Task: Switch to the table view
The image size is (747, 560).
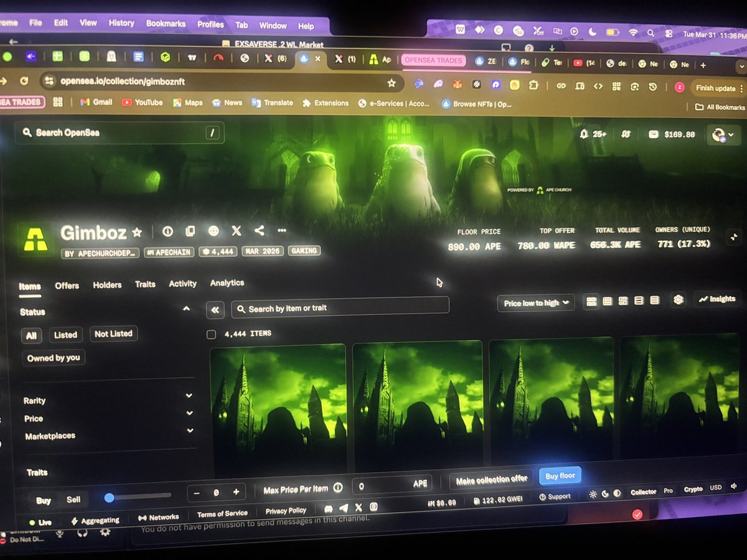Action: (x=654, y=301)
